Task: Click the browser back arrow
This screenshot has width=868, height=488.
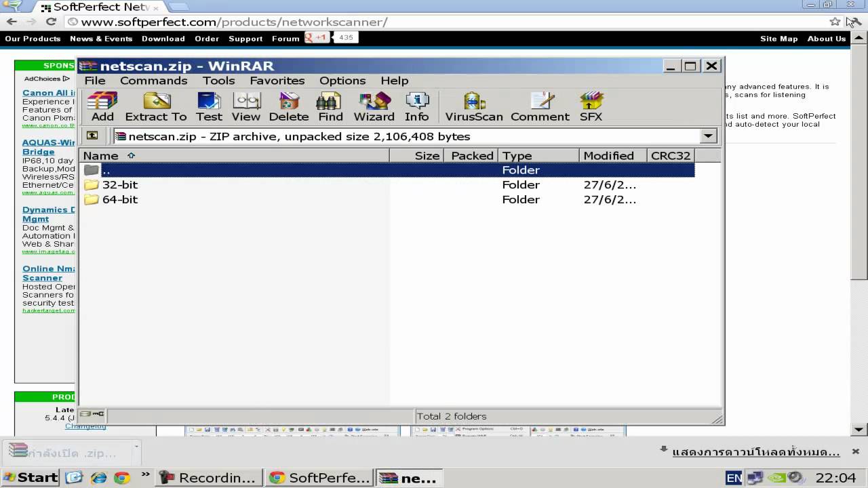Action: [12, 22]
